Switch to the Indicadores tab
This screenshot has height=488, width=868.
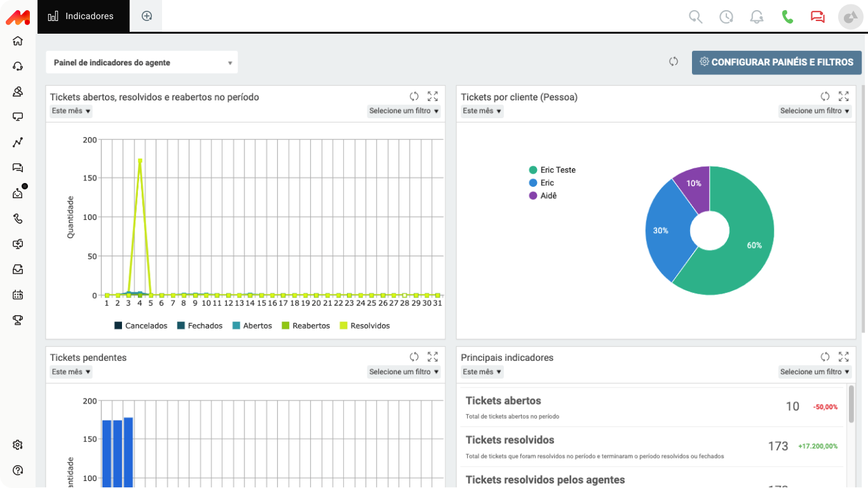(84, 16)
